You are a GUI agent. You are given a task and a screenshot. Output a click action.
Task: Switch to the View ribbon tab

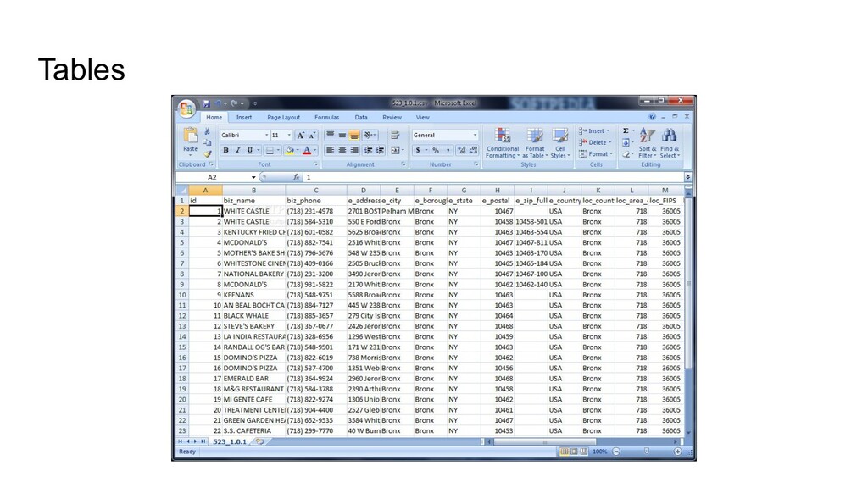(x=422, y=117)
